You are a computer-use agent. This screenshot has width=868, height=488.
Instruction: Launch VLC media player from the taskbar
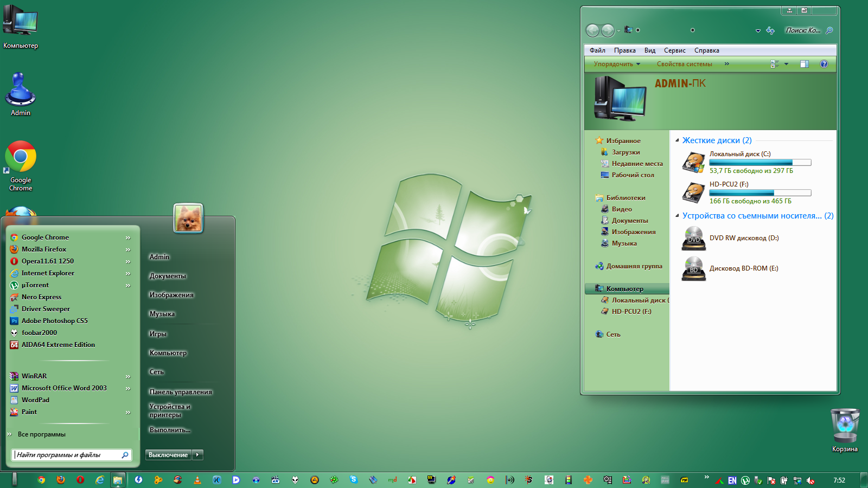(x=197, y=480)
